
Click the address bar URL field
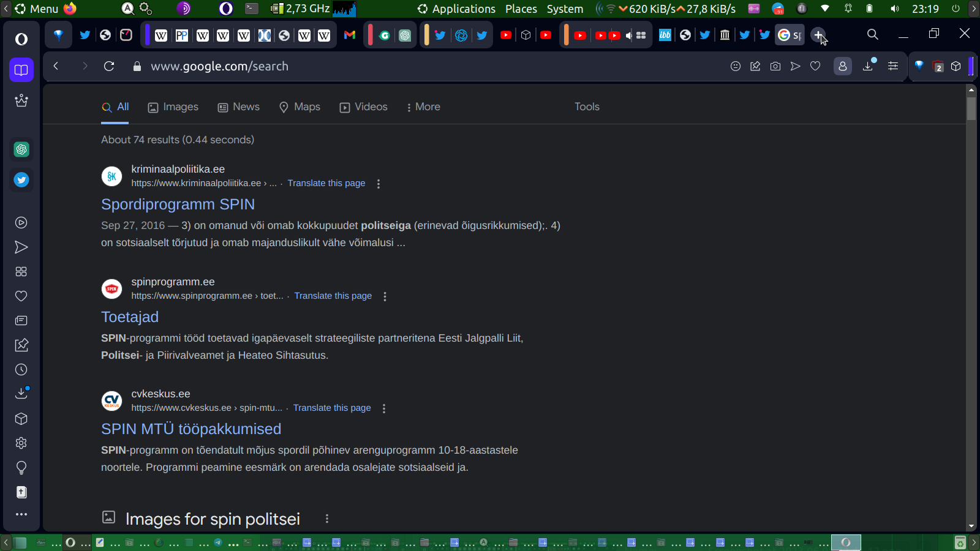coord(429,66)
